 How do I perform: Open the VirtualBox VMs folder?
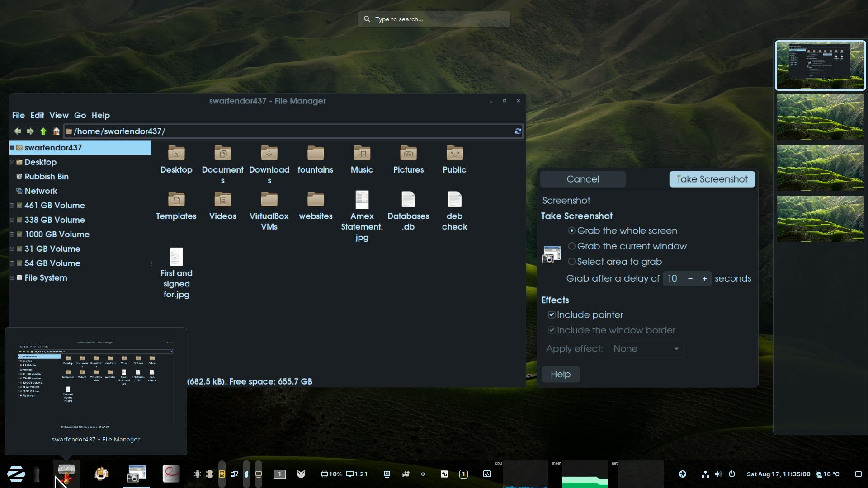pos(269,200)
